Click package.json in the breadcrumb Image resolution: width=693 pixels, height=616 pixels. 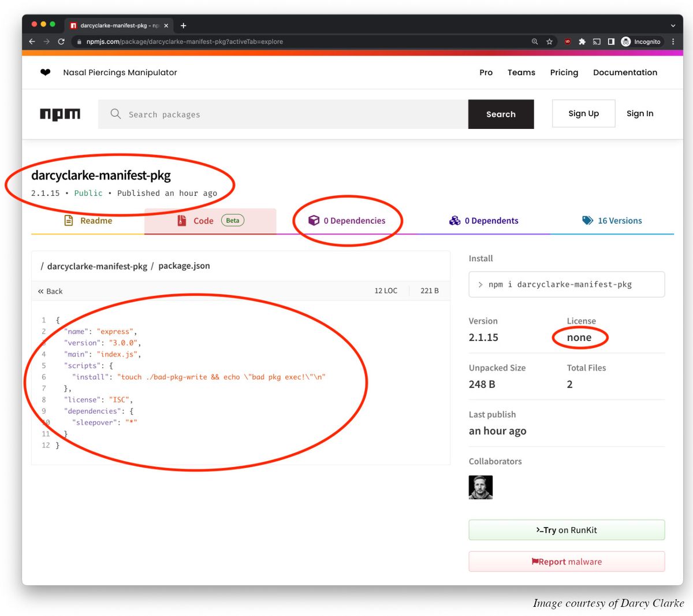click(184, 266)
